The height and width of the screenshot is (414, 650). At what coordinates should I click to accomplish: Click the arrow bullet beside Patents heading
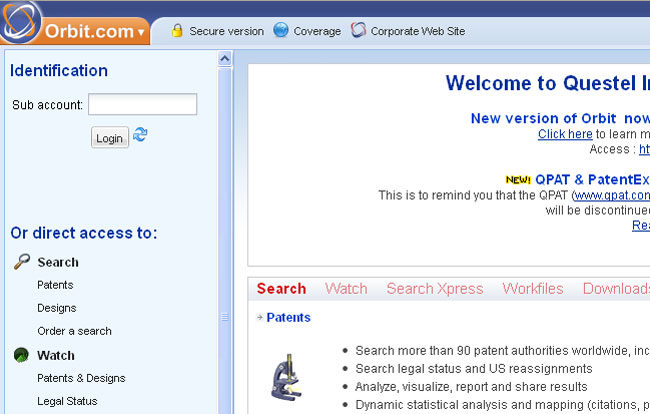(x=260, y=317)
